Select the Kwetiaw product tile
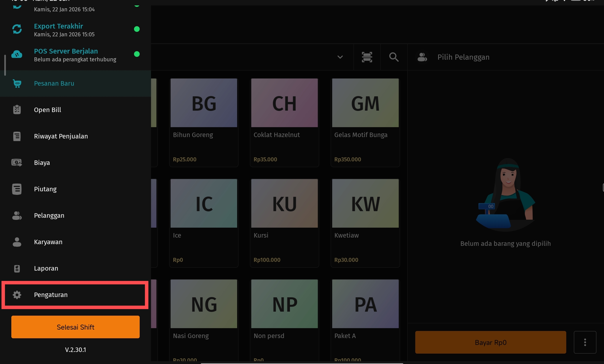The height and width of the screenshot is (364, 604). click(x=365, y=223)
